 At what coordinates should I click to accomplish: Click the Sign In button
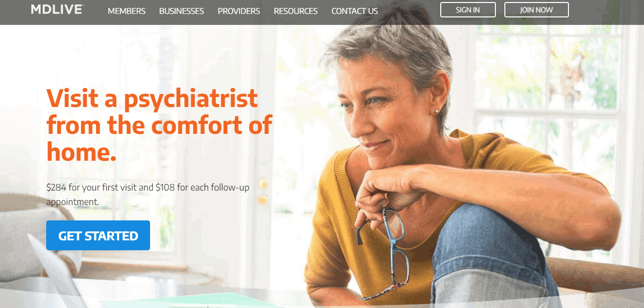(468, 10)
